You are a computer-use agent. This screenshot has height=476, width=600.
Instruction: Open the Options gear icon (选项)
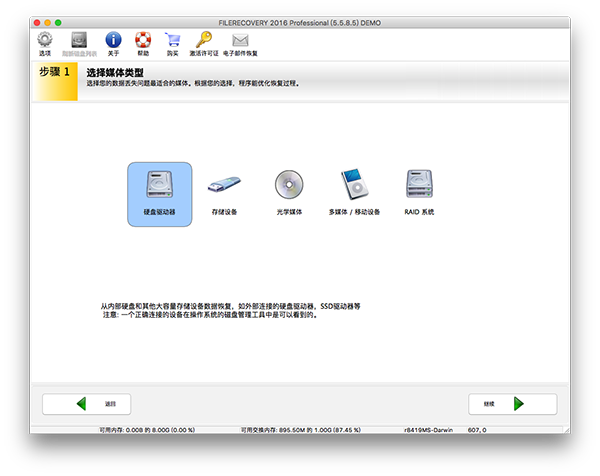pos(45,44)
